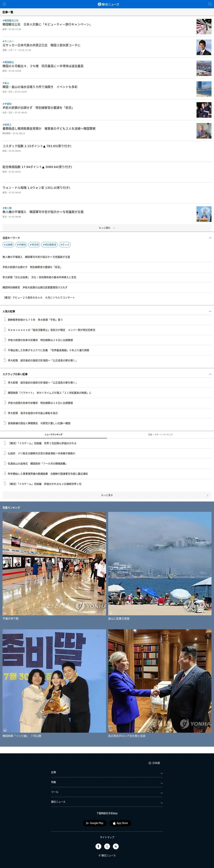Expand the footer 聯合ニュース menu

[107, 802]
